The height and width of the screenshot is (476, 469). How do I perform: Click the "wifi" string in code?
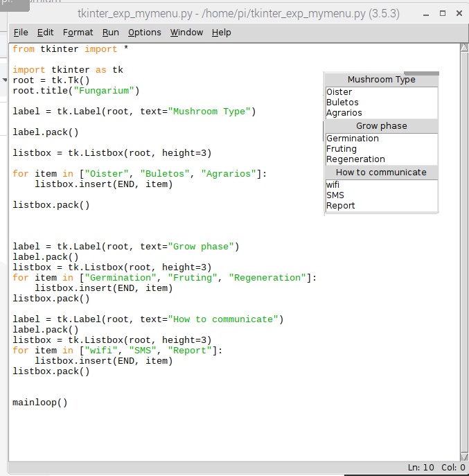point(101,351)
